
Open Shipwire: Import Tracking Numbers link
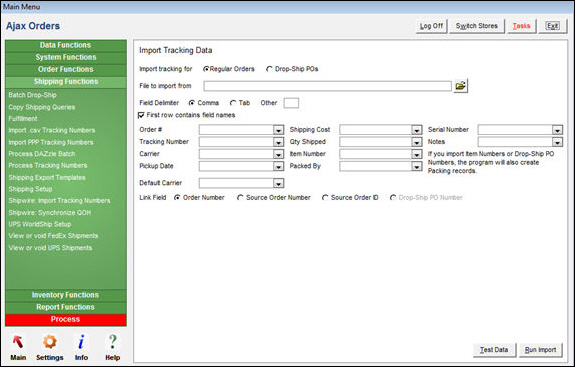[59, 201]
